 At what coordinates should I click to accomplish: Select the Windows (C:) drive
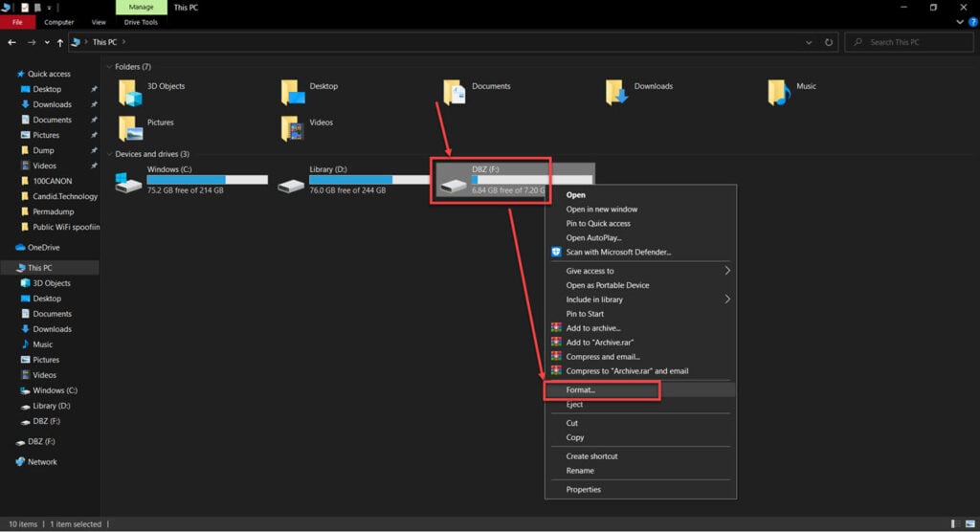(x=191, y=180)
